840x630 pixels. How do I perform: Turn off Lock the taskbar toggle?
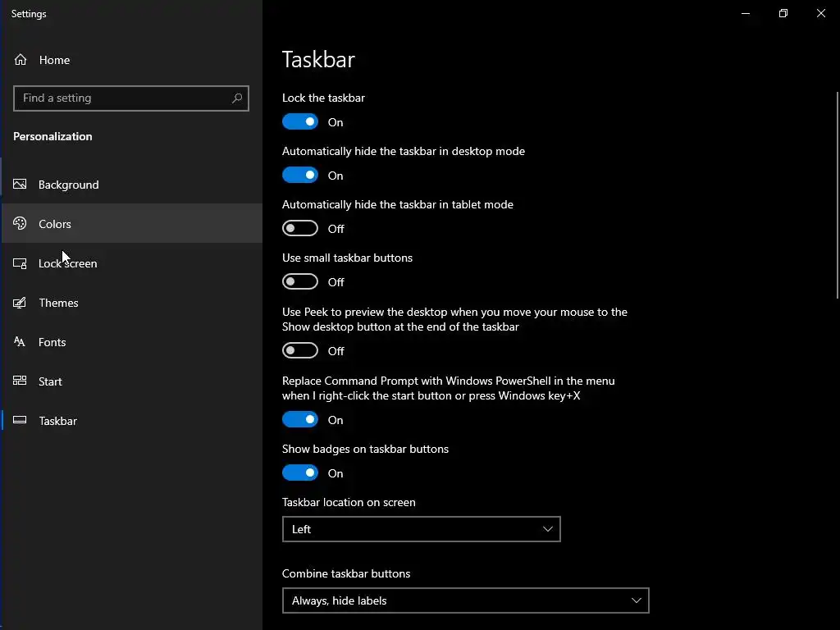pyautogui.click(x=300, y=122)
